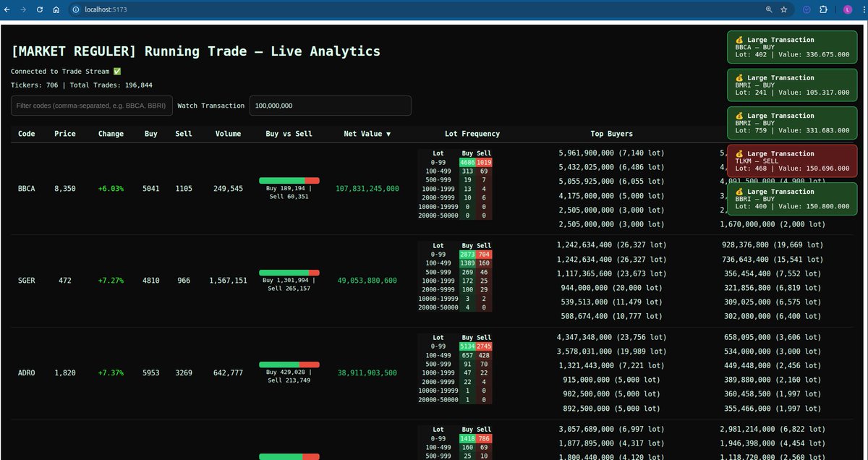Viewport: 868px width, 460px height.
Task: Open the browser profile avatar
Action: [x=847, y=9]
